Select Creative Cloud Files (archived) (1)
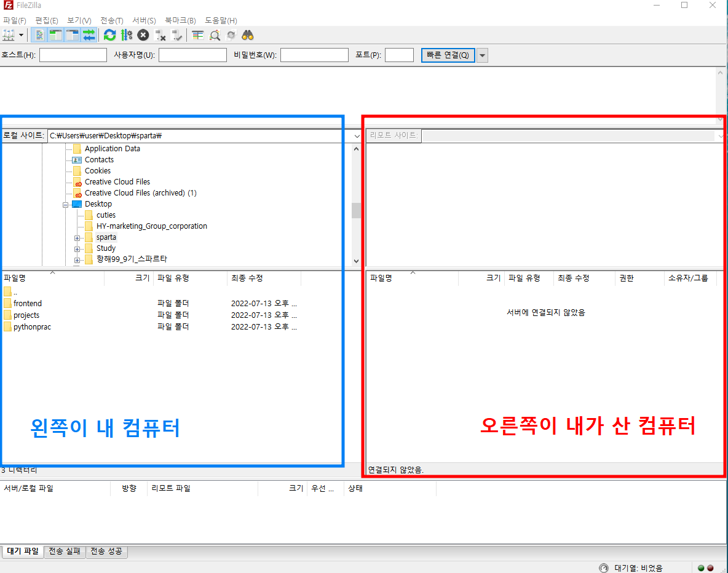Screen dimensions: 728x573 coord(141,193)
